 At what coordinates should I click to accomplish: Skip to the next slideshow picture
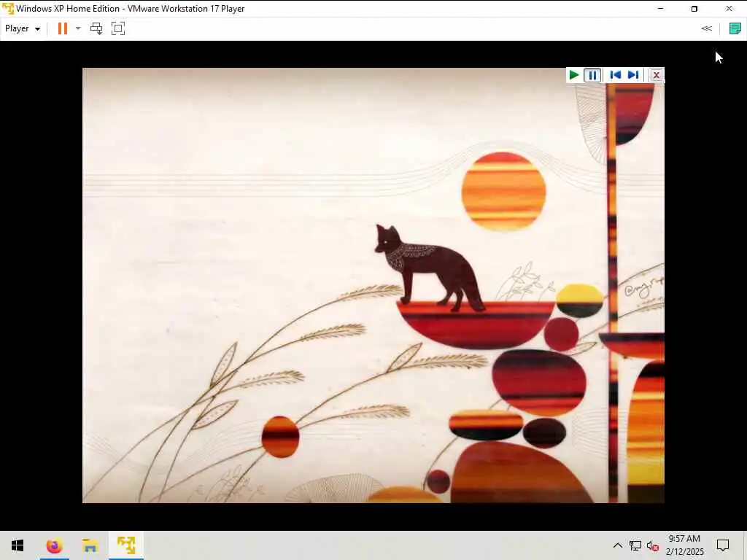point(633,75)
